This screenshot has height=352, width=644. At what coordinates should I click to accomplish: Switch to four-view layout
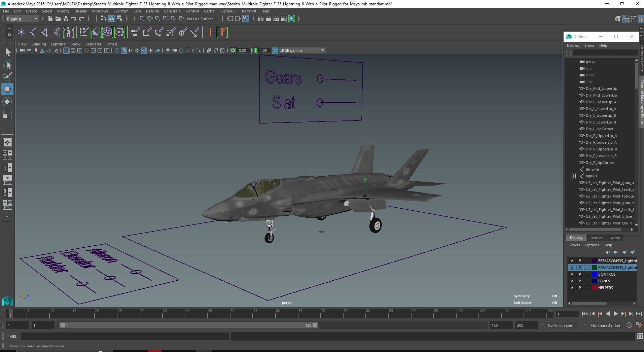pos(7,155)
